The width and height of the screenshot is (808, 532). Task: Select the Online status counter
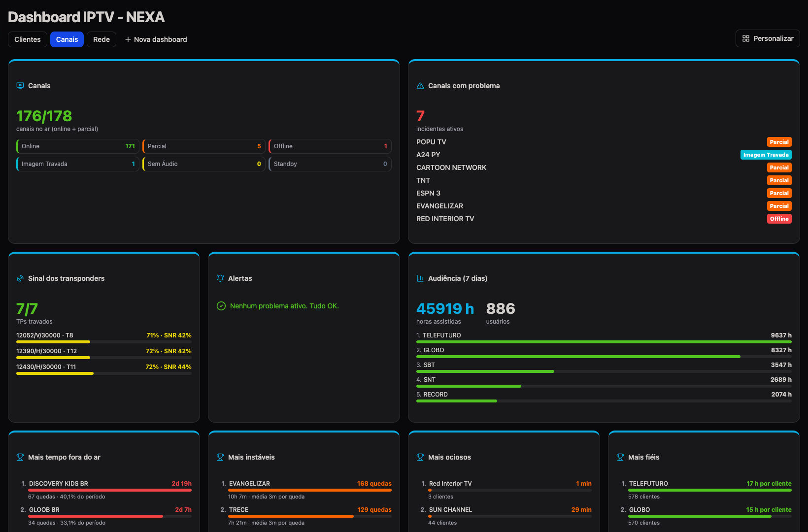(78, 146)
